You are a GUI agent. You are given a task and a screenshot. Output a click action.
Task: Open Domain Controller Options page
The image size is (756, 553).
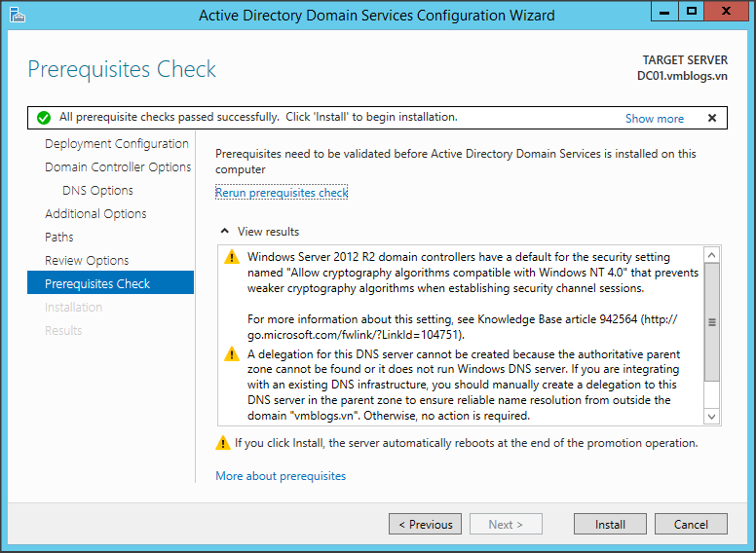click(117, 166)
